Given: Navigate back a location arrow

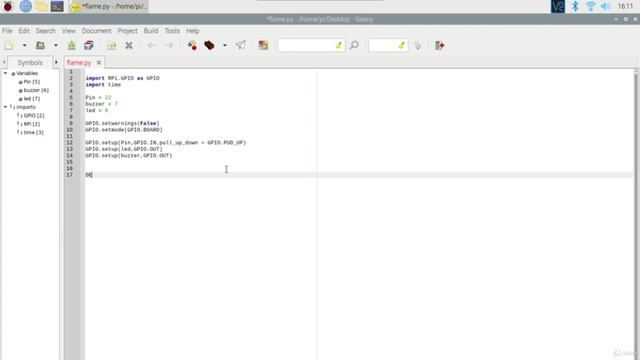Looking at the screenshot, I should click(151, 45).
